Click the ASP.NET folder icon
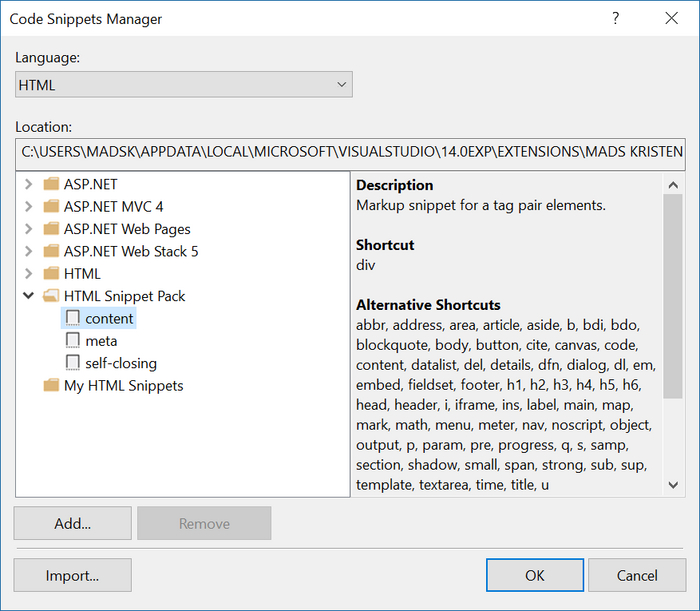This screenshot has height=611, width=700. click(x=51, y=185)
